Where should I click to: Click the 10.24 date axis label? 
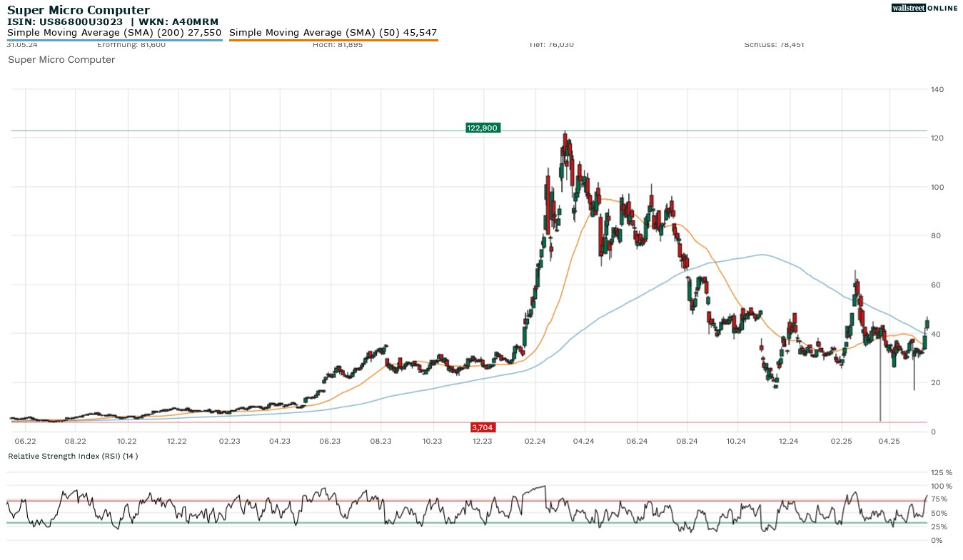tap(737, 442)
